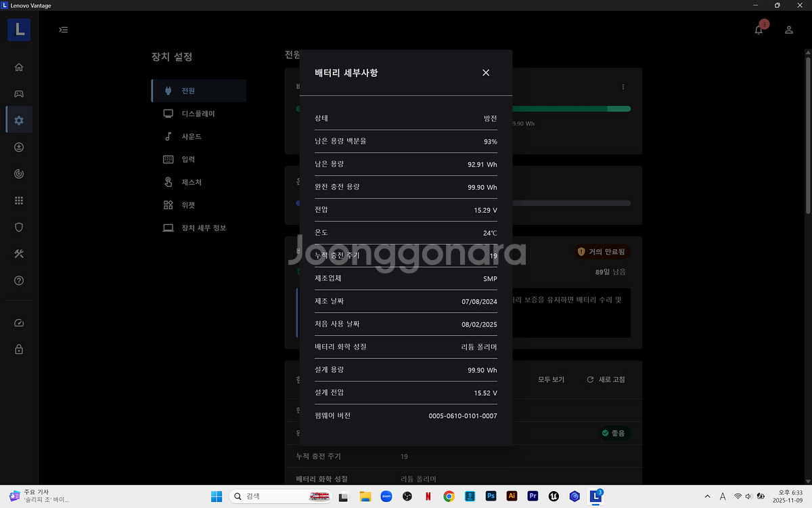
Task: Open the support question mark icon
Action: coord(18,280)
